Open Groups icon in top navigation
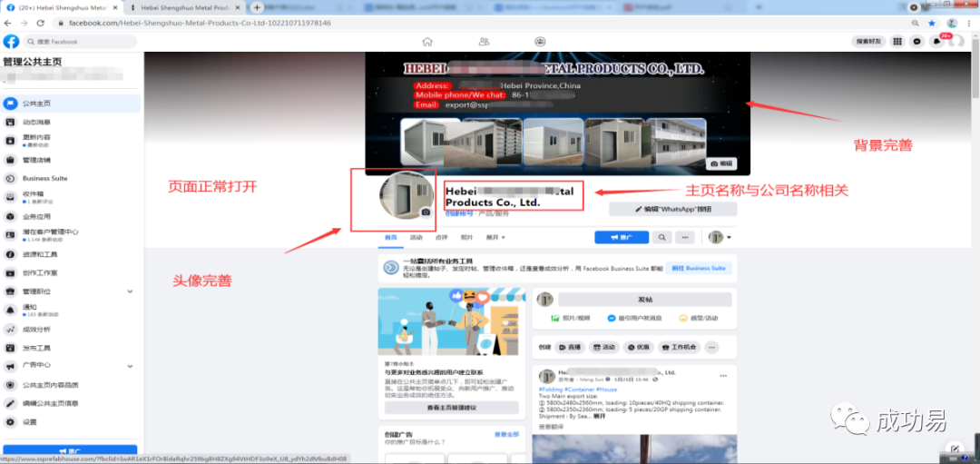The height and width of the screenshot is (464, 980). click(x=540, y=42)
